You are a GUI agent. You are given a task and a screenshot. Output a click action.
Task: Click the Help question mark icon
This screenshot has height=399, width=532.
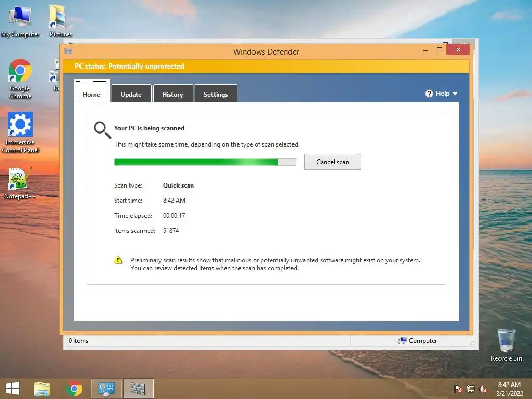pos(429,94)
